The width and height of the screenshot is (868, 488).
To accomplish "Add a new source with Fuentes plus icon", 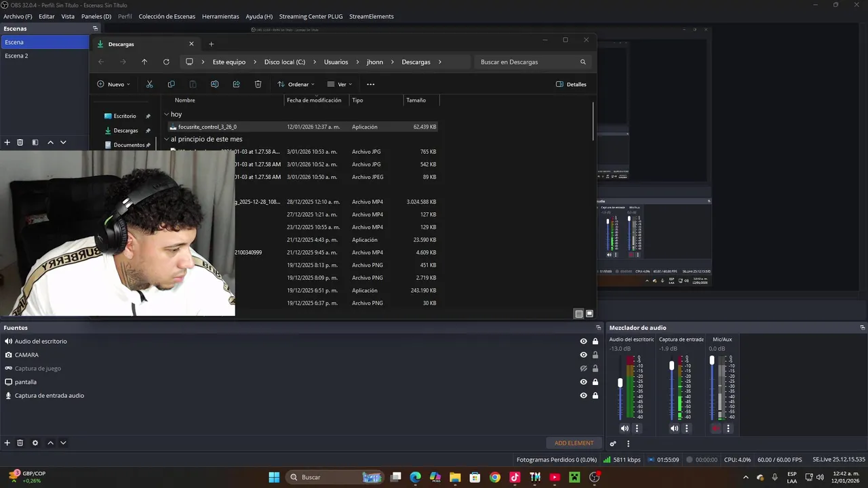I will pos(7,443).
